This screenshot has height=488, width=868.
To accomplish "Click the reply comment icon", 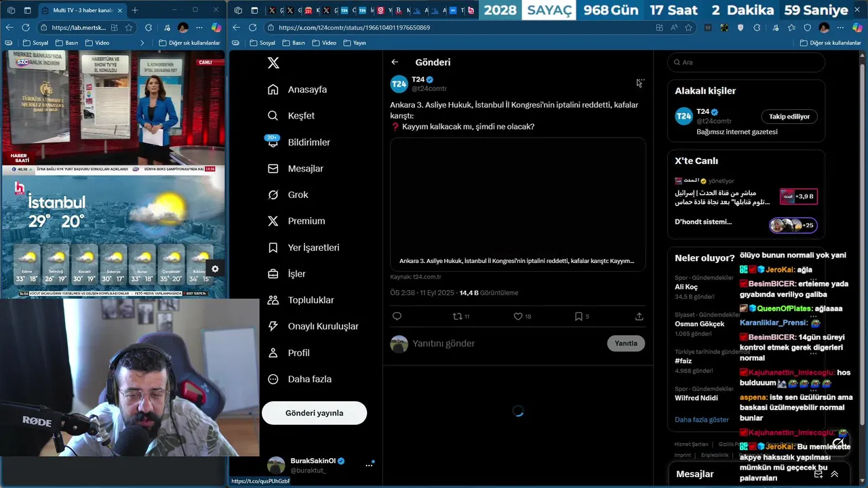I will point(397,317).
